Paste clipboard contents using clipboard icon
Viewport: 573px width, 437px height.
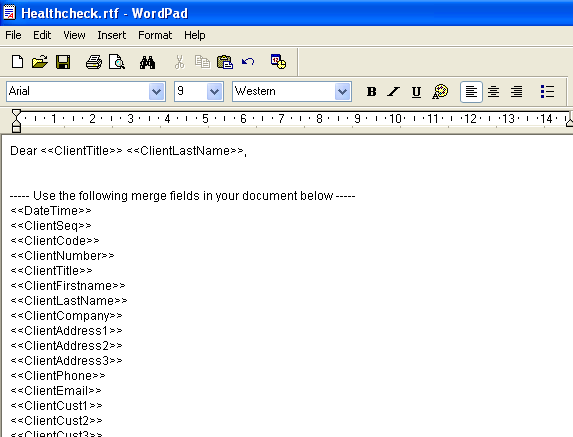[x=225, y=62]
